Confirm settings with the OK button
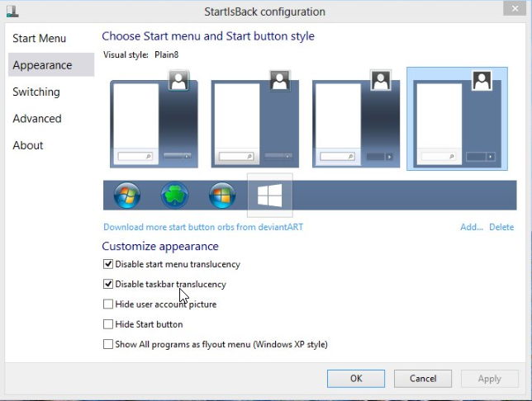 [356, 378]
